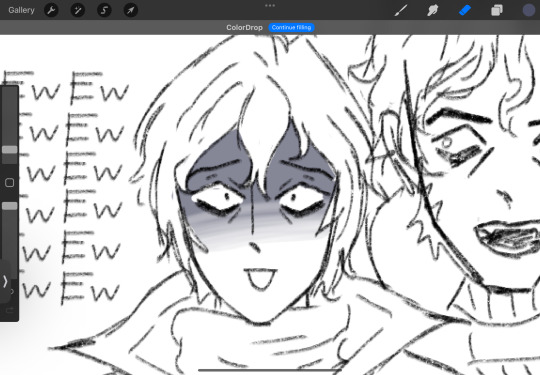Tap the three-dot multitasking indicator
The height and width of the screenshot is (375, 540).
click(270, 5)
